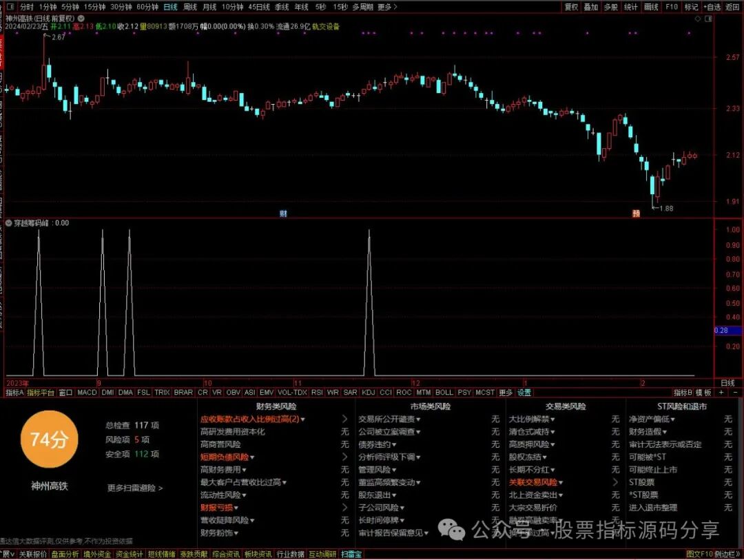Select the 月线 monthly chart

coord(209,7)
